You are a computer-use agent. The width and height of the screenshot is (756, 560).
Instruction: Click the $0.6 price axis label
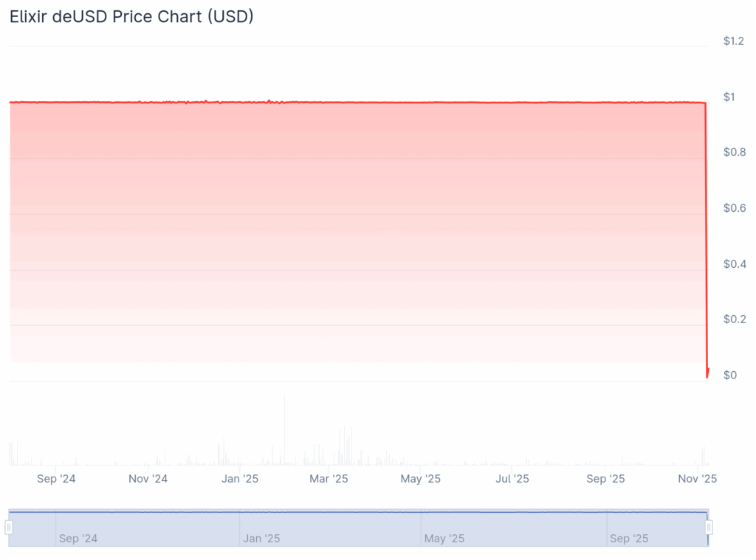pos(733,208)
